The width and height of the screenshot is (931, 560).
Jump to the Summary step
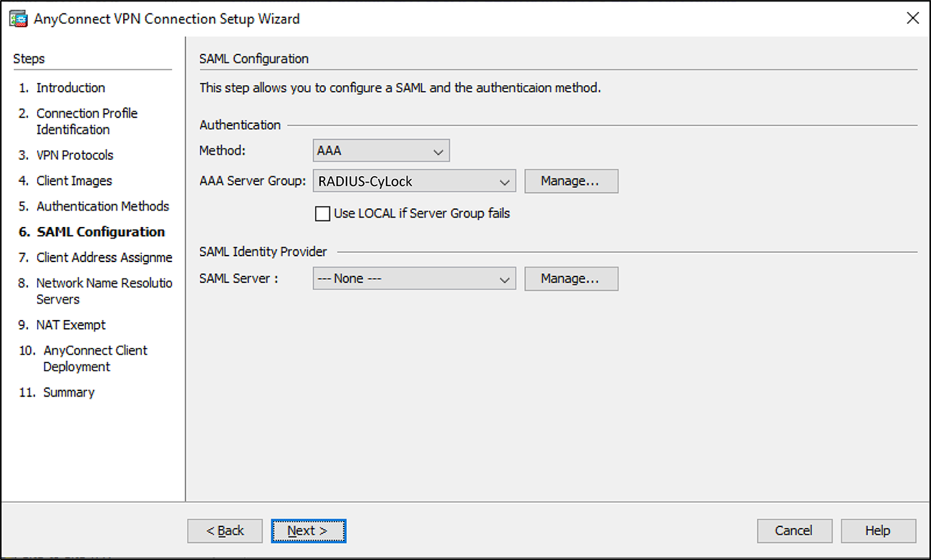(69, 392)
